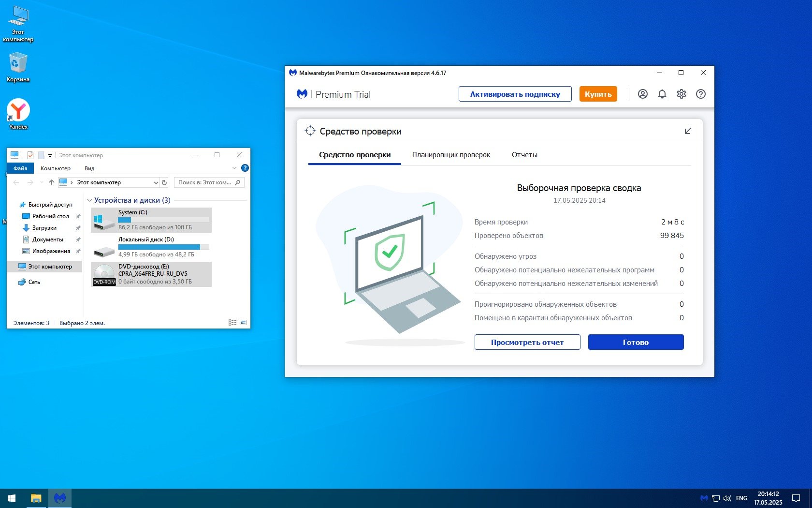Open File Explorer from the taskbar
Image resolution: width=812 pixels, height=508 pixels.
[x=36, y=498]
